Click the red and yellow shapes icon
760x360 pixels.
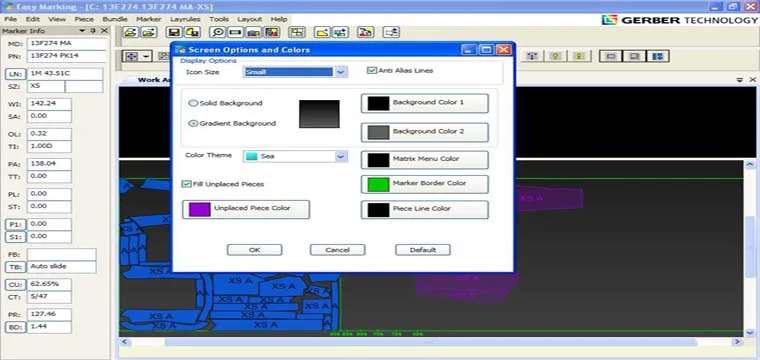365,32
